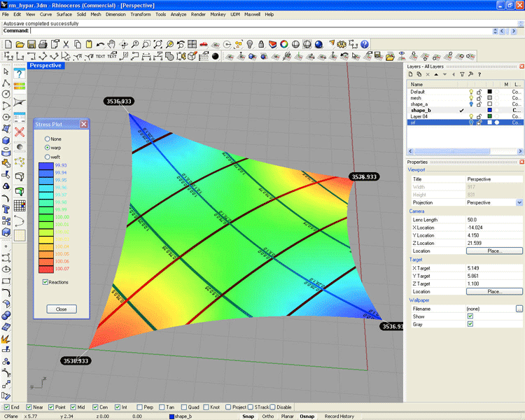This screenshot has height=420, width=525.
Task: Open the Analyze menu
Action: [x=178, y=14]
